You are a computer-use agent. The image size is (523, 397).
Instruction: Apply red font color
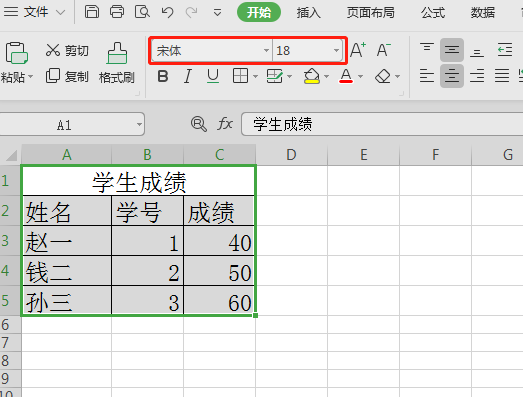pyautogui.click(x=346, y=76)
